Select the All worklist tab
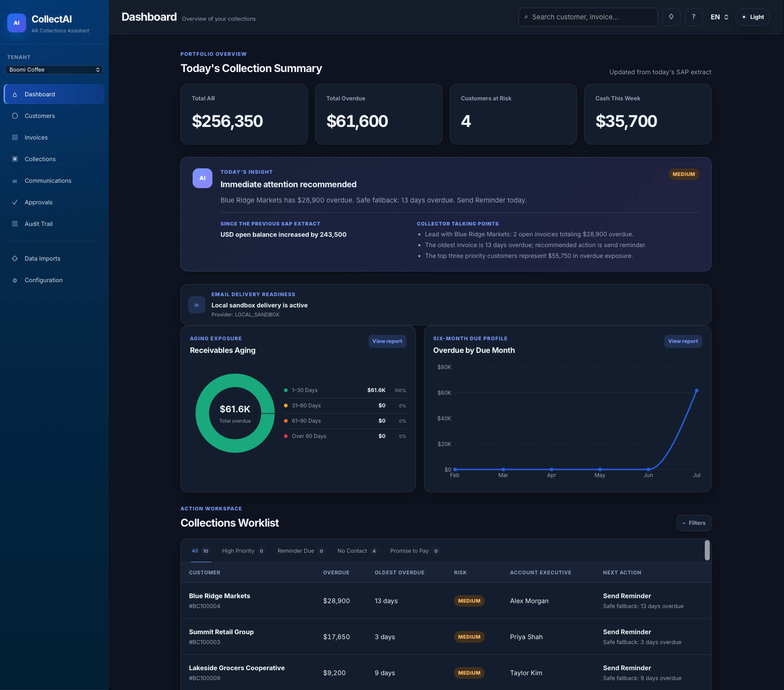The height and width of the screenshot is (690, 784). pos(201,551)
